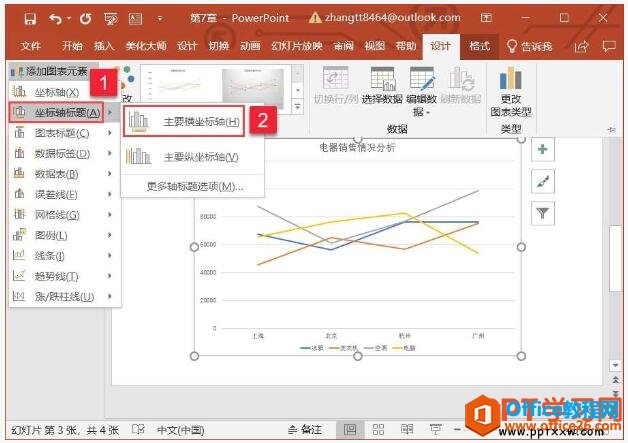Click the zoom out minus button

pos(457,430)
